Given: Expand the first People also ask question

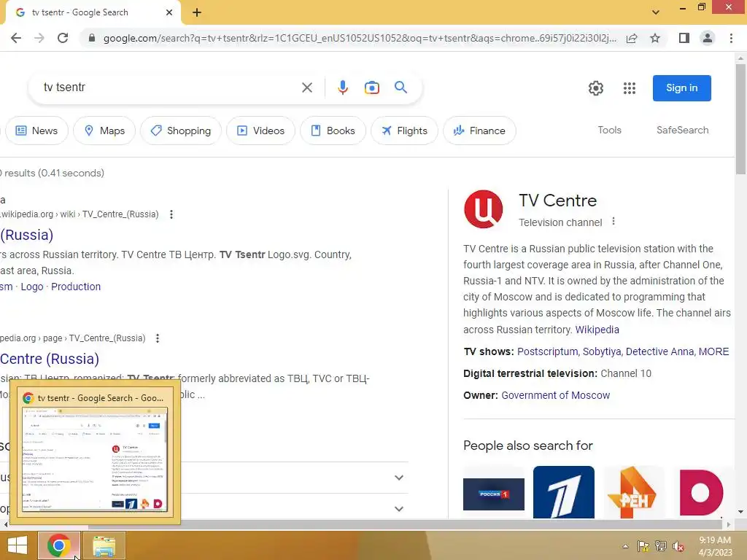Looking at the screenshot, I should click(399, 478).
